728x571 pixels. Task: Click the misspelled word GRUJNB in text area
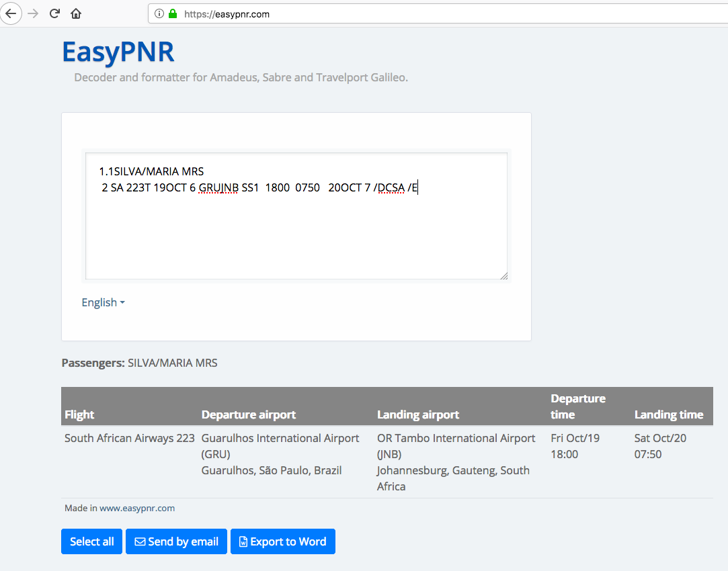(218, 187)
